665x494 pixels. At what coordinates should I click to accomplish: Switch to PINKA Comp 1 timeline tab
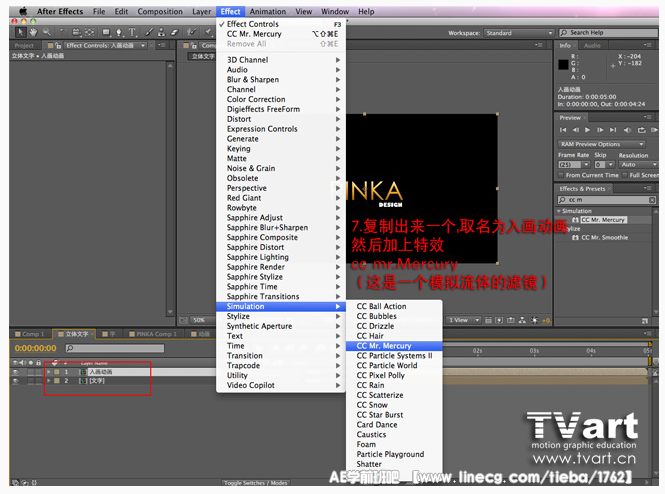153,334
